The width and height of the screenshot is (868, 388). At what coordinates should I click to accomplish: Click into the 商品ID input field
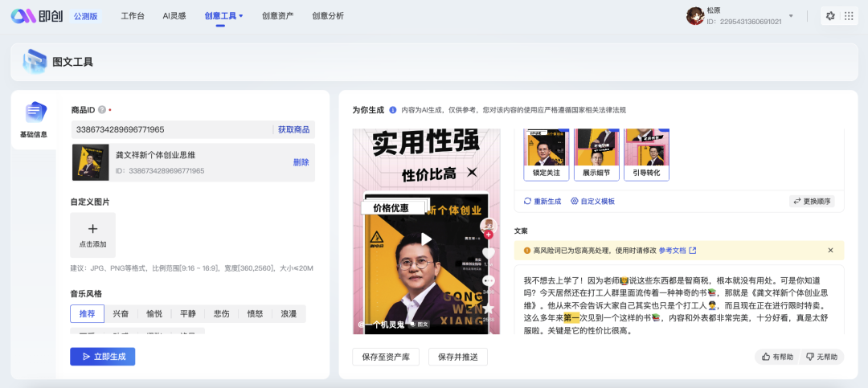pyautogui.click(x=172, y=129)
